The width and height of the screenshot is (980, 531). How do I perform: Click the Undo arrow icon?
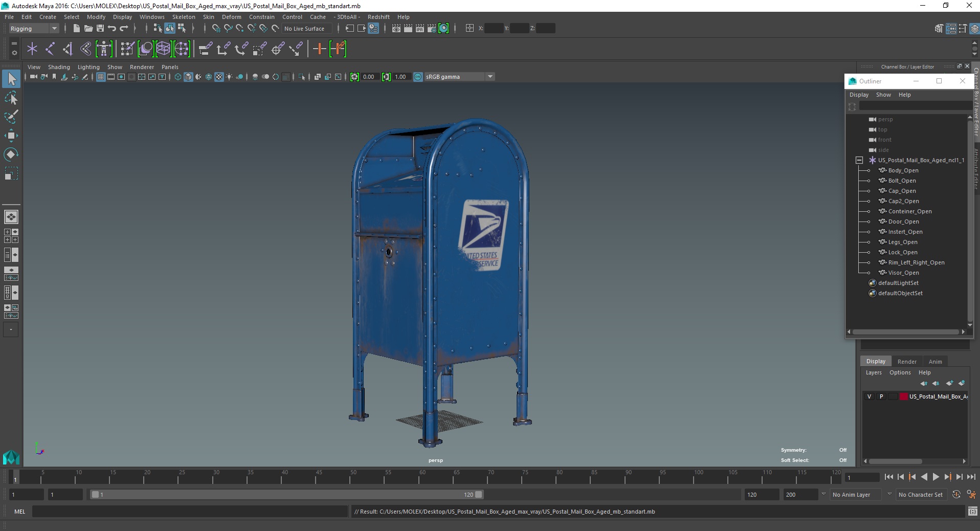click(112, 29)
